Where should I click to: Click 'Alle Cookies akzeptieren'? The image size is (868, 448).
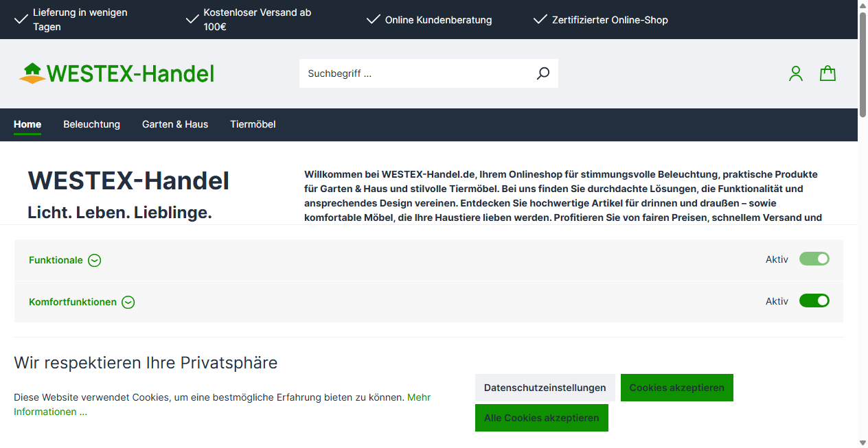[542, 418]
